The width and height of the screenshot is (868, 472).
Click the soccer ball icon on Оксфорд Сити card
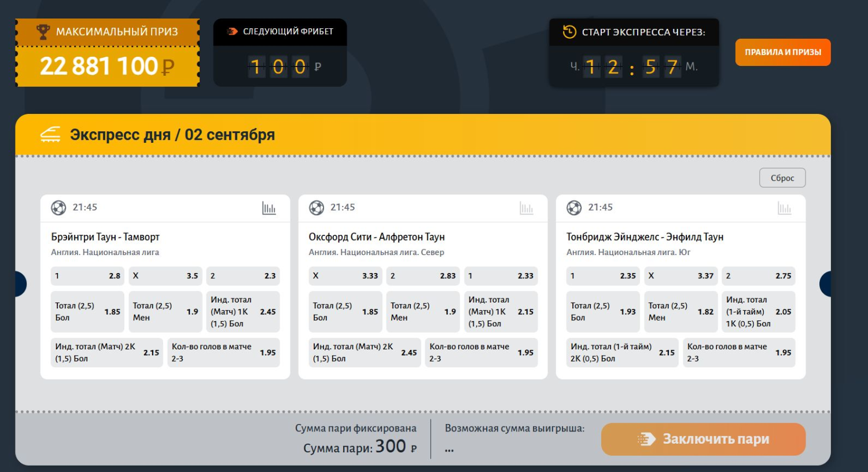tap(317, 208)
